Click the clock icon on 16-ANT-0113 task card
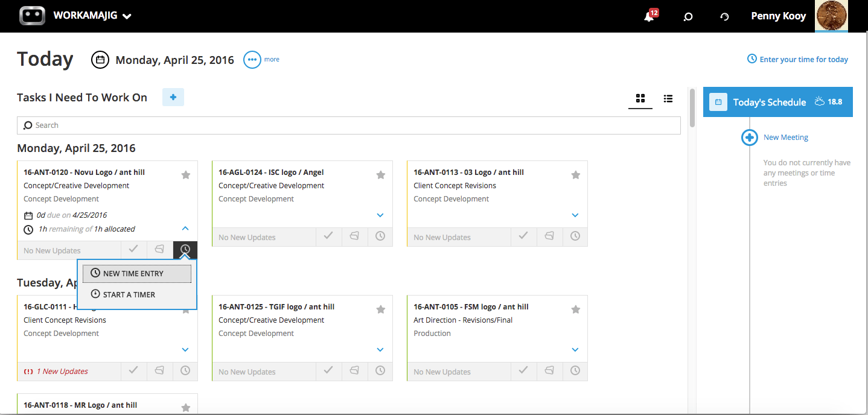This screenshot has width=868, height=415. [x=575, y=236]
